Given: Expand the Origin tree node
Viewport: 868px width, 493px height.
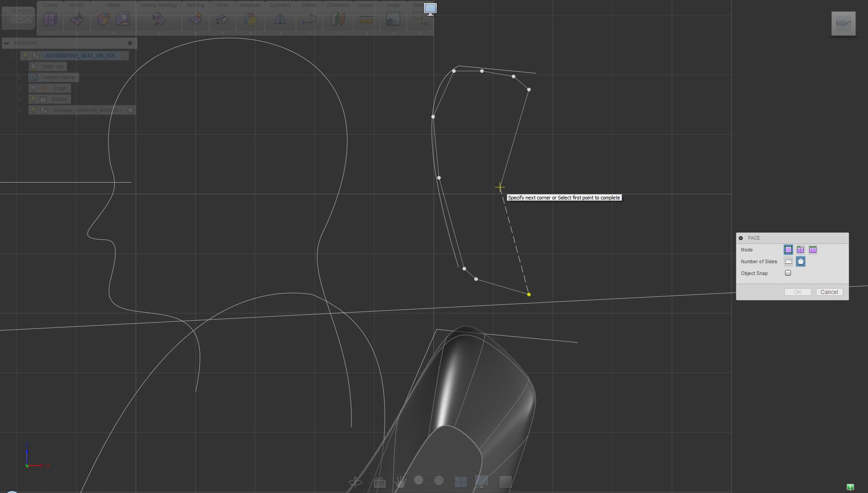Looking at the screenshot, I should click(20, 88).
